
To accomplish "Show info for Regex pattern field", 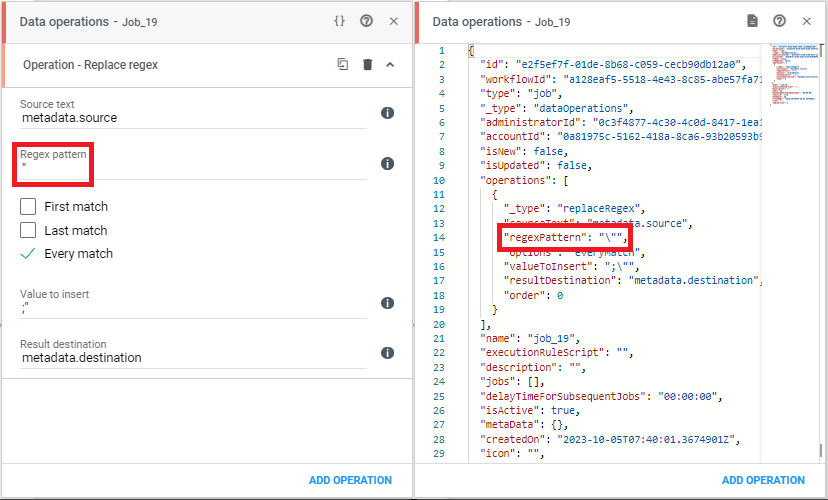I will [387, 164].
